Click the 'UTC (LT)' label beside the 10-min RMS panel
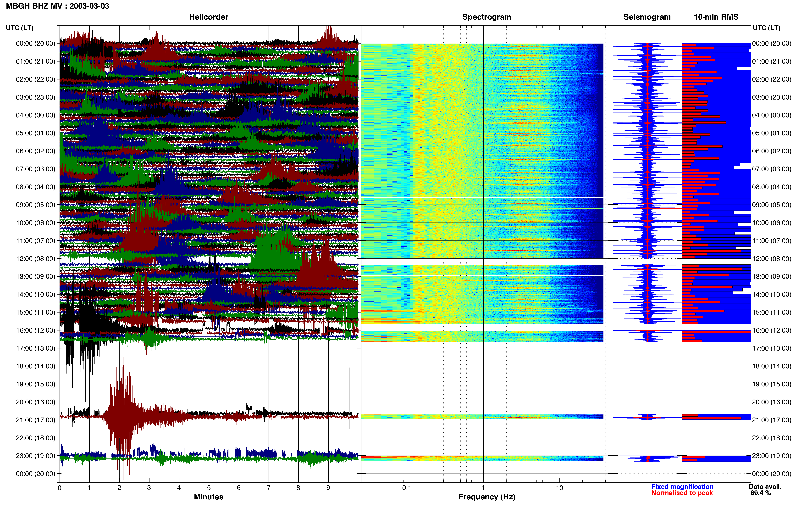 click(x=766, y=28)
